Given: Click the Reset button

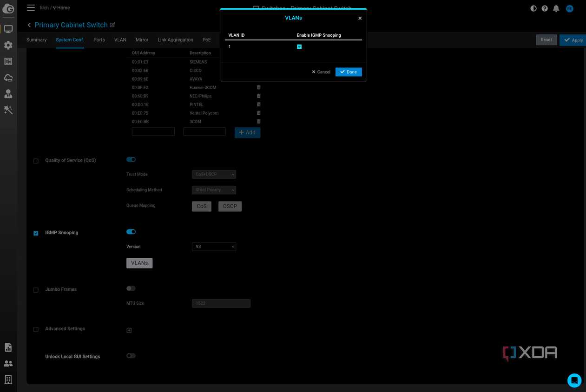Looking at the screenshot, I should coord(546,40).
